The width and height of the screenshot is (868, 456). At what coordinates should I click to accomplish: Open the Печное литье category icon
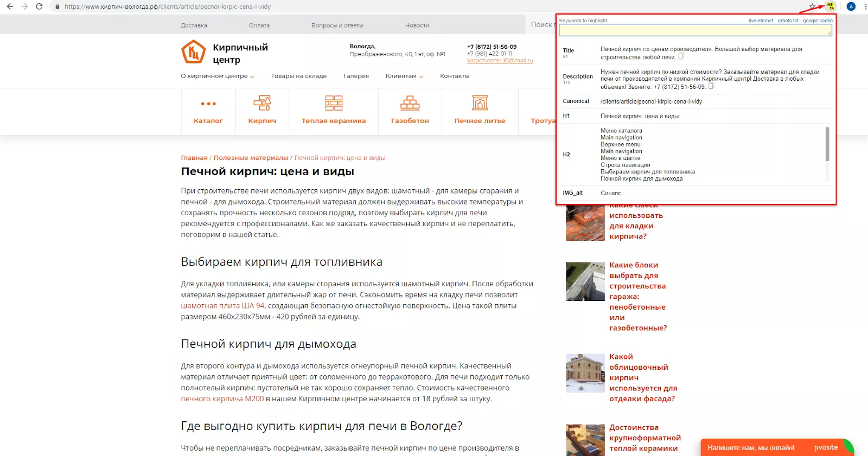480,103
